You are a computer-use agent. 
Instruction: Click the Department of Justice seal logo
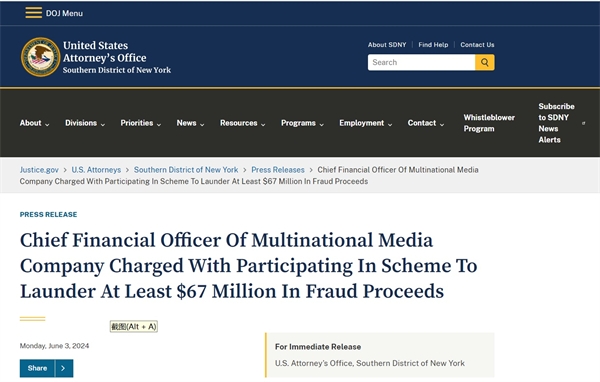click(x=40, y=57)
